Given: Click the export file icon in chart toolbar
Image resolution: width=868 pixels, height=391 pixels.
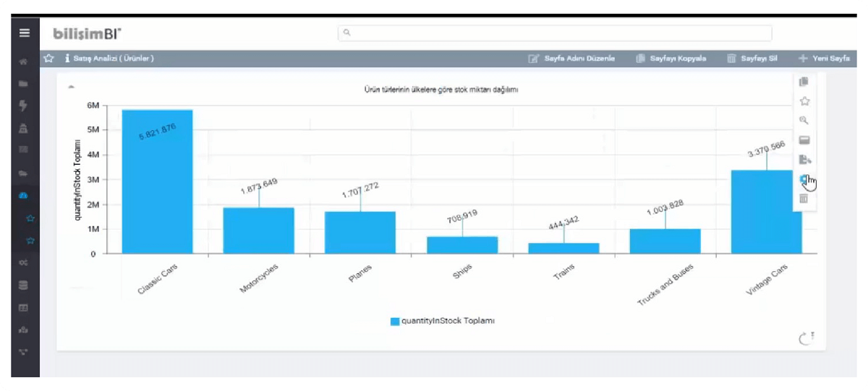Looking at the screenshot, I should [804, 160].
